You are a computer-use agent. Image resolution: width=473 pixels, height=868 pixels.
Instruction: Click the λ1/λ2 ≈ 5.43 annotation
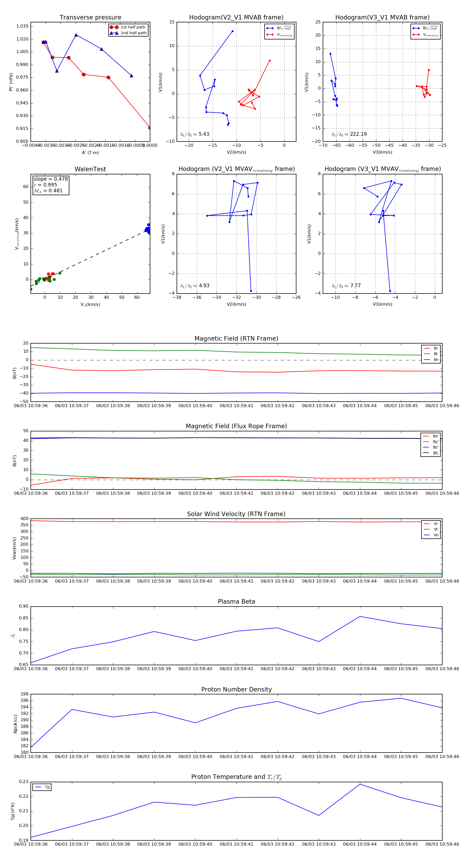[194, 134]
